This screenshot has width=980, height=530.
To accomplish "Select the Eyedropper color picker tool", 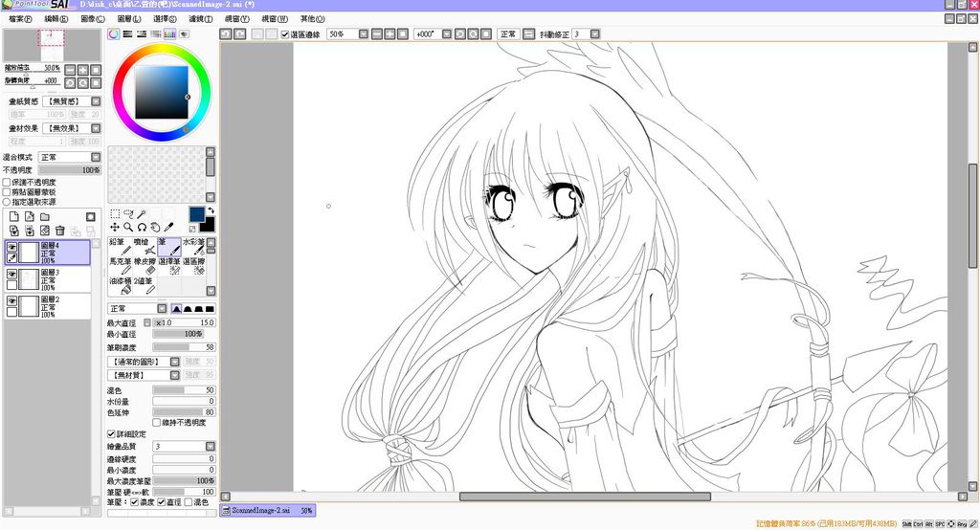I will pos(168,227).
